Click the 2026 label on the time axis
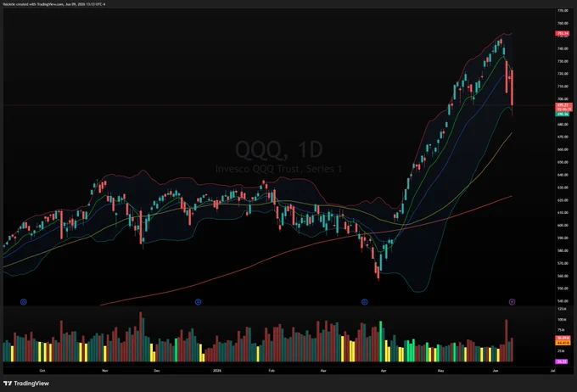This screenshot has width=577, height=392. [x=216, y=371]
